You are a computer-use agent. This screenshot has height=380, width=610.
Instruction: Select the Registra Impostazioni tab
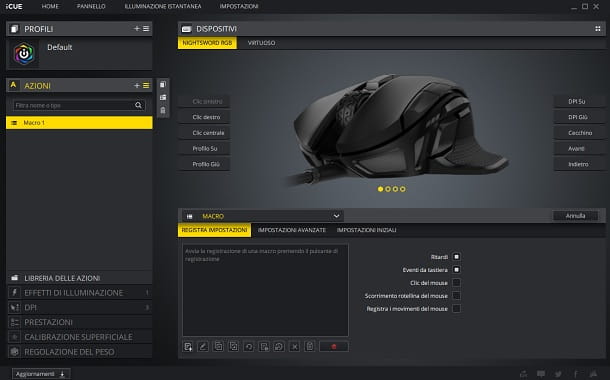click(x=214, y=230)
